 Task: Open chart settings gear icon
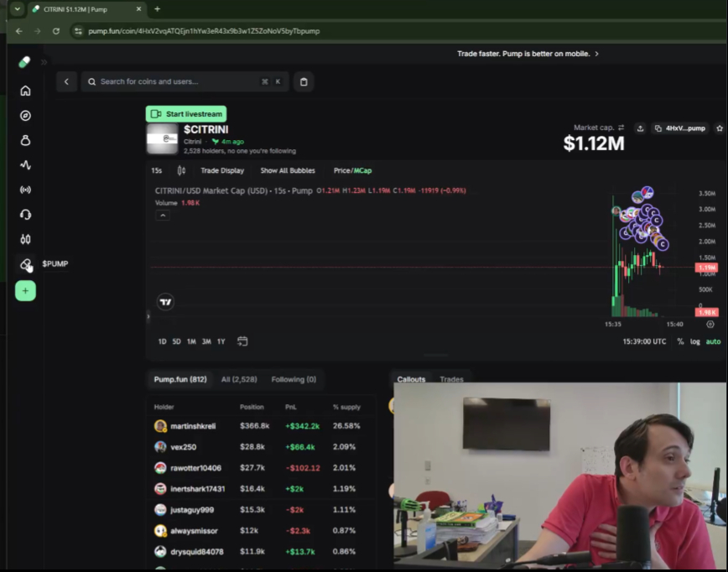pos(710,325)
